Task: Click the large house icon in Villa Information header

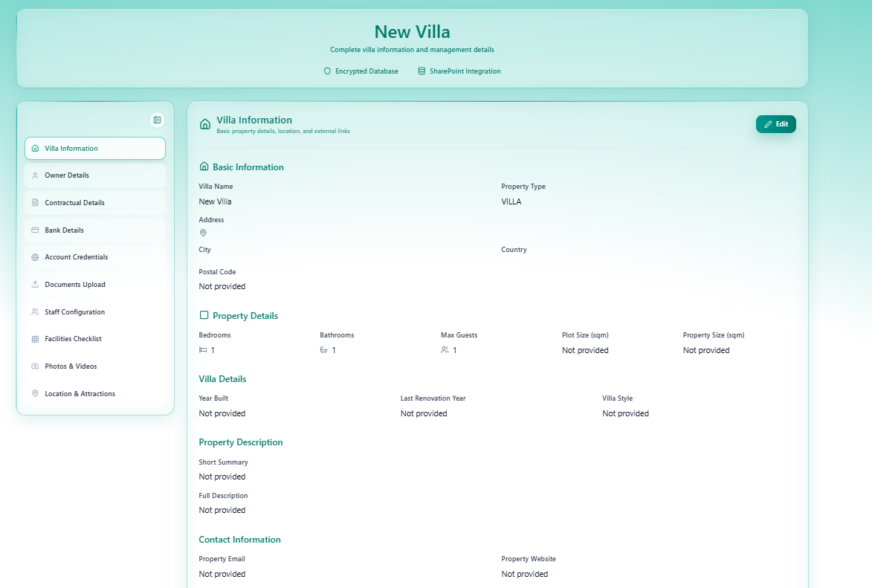Action: coord(205,124)
